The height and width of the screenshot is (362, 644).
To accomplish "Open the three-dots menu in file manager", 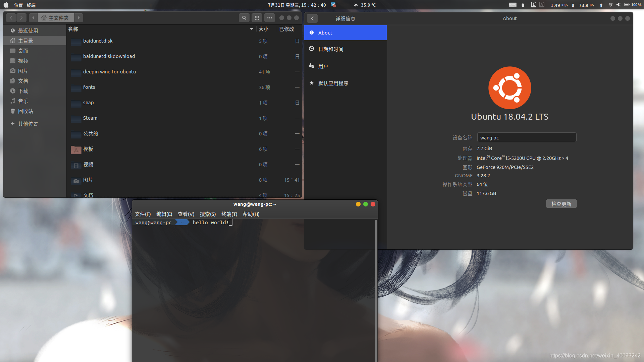I will 270,18.
